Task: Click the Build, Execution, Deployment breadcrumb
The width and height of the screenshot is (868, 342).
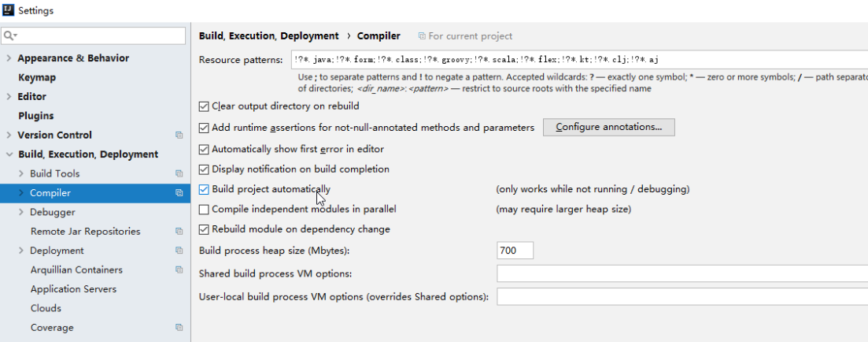Action: click(268, 36)
